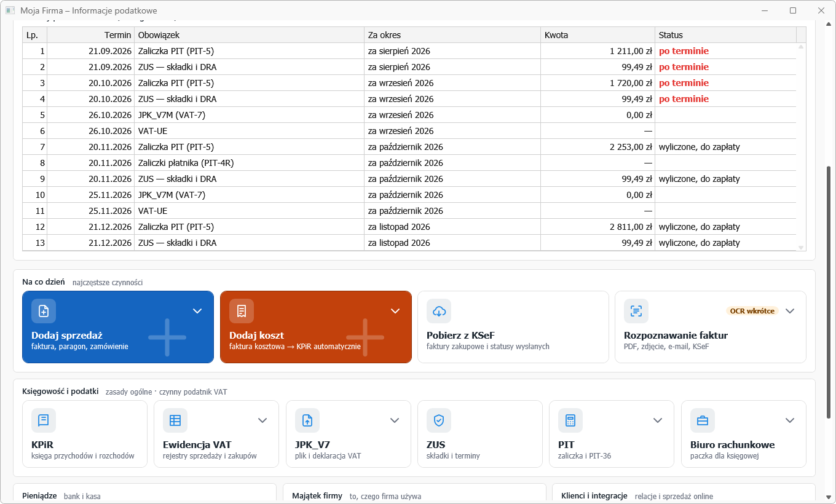Click the table scrollbar up arrow
Viewport: 836px width, 504px height.
(x=801, y=47)
